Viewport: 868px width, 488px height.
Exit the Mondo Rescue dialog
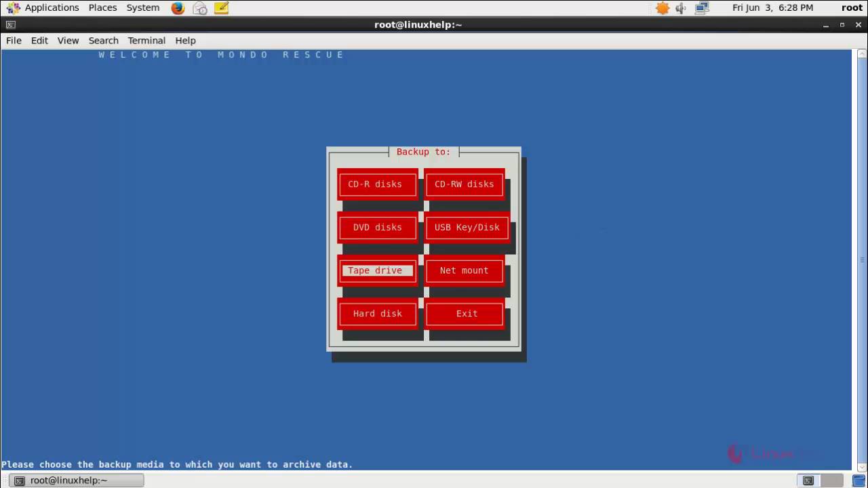465,314
